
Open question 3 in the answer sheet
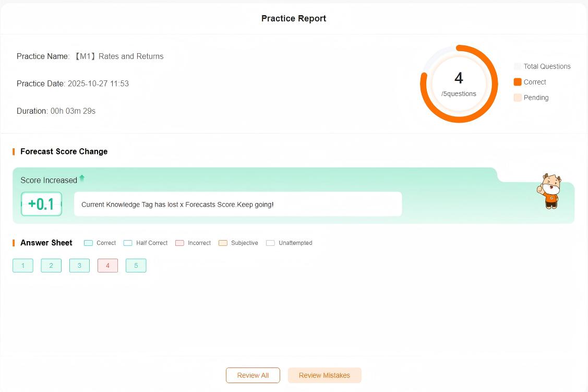79,266
